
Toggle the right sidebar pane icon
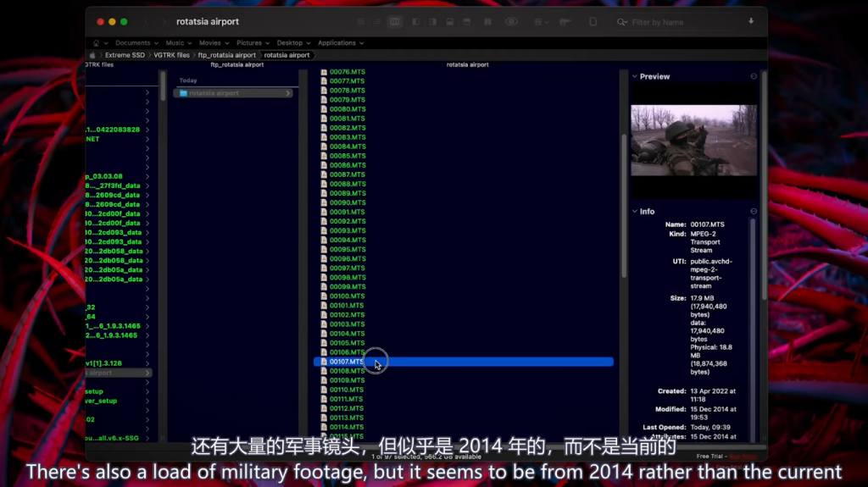click(433, 21)
